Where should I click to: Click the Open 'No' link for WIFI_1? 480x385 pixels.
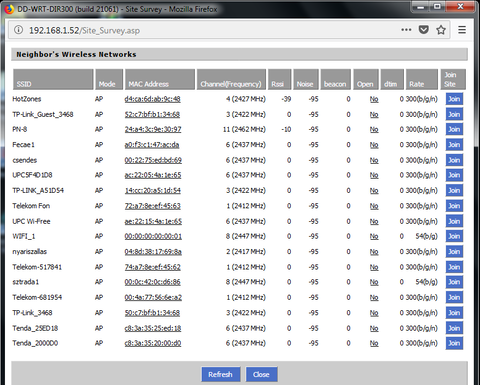[374, 236]
